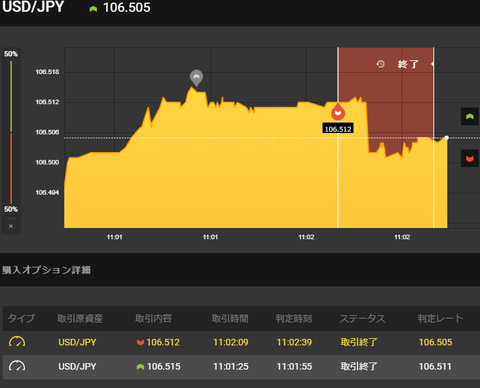Click trade time 11:01:25
The image size is (480, 388).
click(x=231, y=367)
